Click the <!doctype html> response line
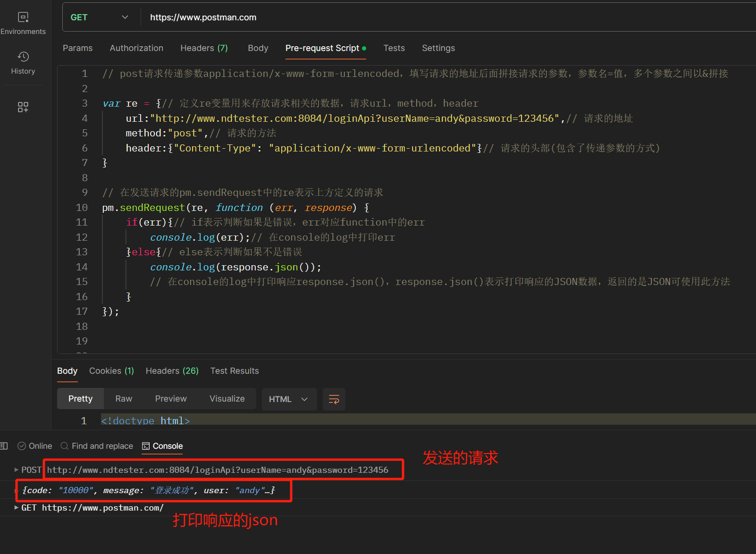 (x=145, y=420)
